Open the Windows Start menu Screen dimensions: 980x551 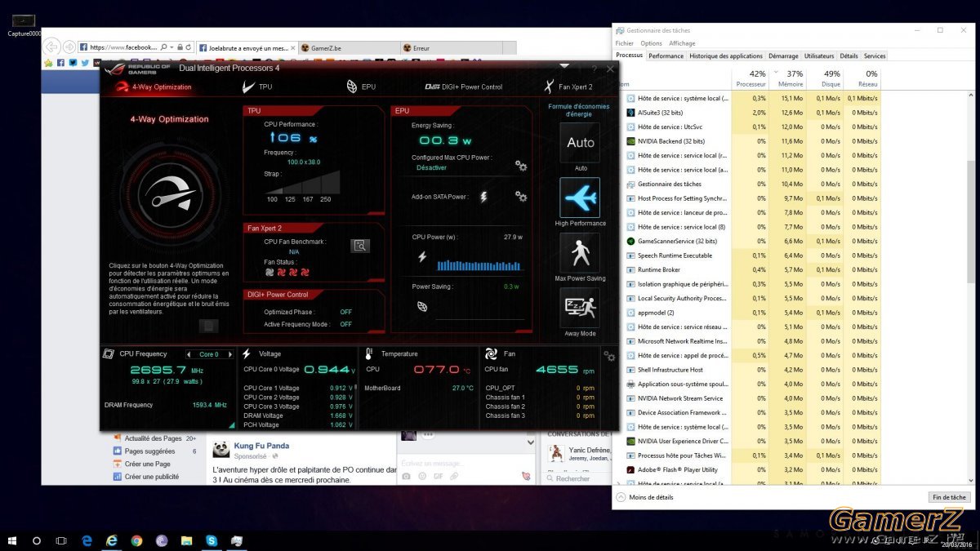(x=12, y=540)
